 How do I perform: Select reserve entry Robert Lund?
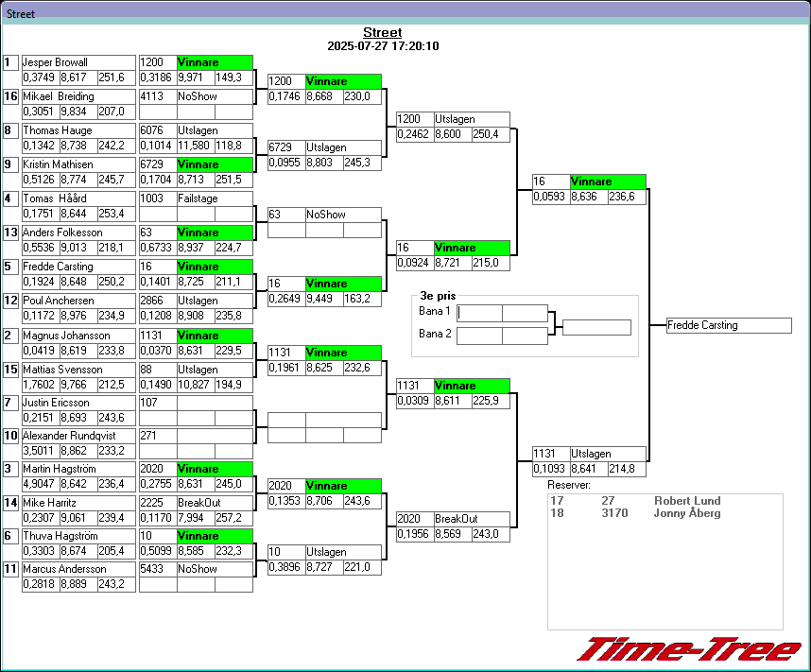pyautogui.click(x=686, y=501)
